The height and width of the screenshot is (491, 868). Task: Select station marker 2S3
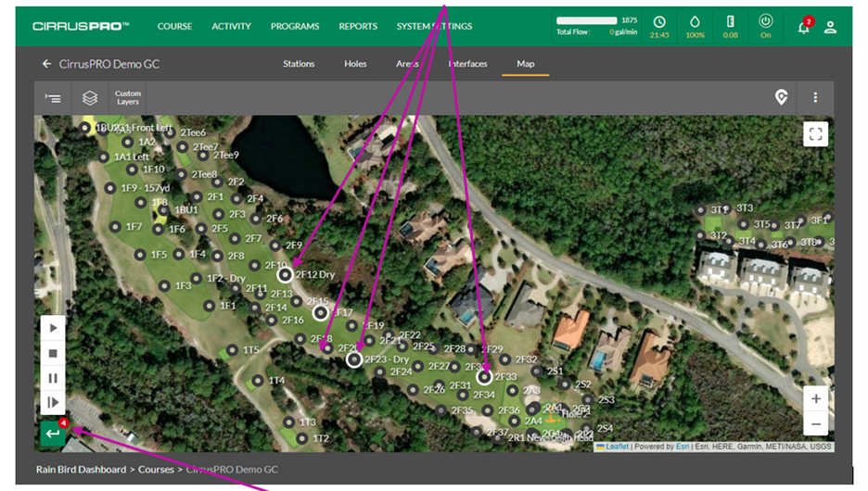(x=588, y=399)
